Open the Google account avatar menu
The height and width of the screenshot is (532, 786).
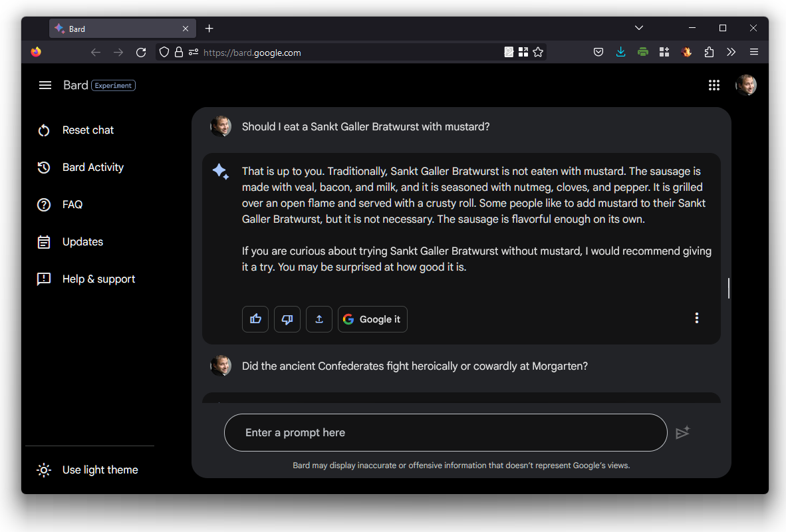[x=746, y=85]
